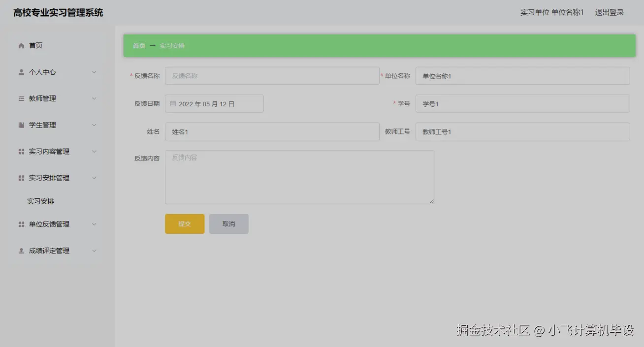Open the 单位反馈管理 menu label
644x347 pixels.
[49, 224]
